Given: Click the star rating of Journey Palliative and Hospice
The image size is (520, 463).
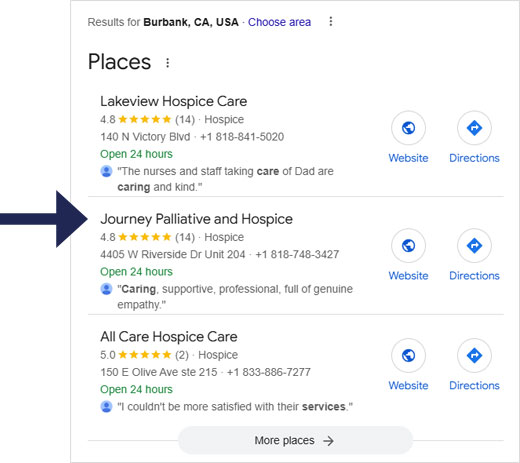Looking at the screenshot, I should (x=145, y=237).
